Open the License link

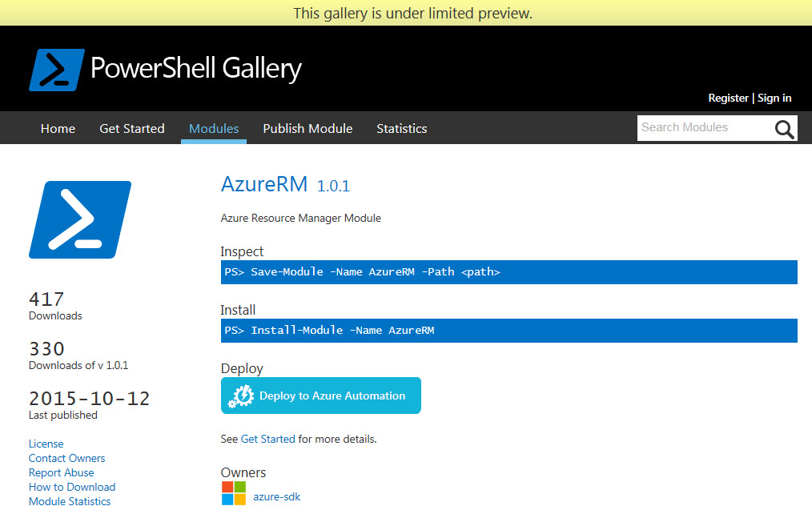(x=46, y=444)
